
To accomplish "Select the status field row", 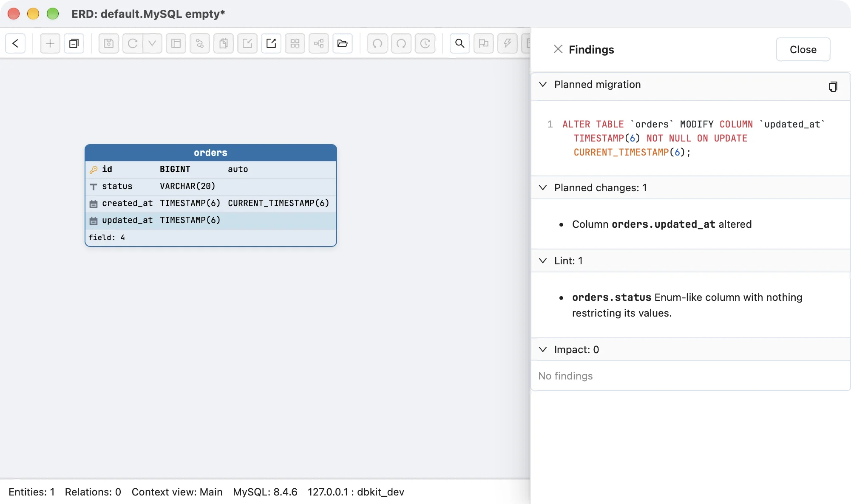I will pyautogui.click(x=211, y=186).
